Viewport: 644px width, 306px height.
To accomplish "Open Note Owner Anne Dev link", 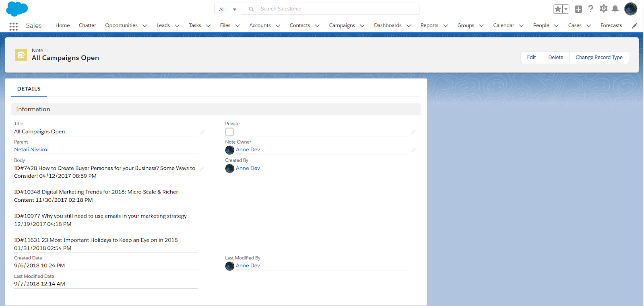I will click(248, 150).
